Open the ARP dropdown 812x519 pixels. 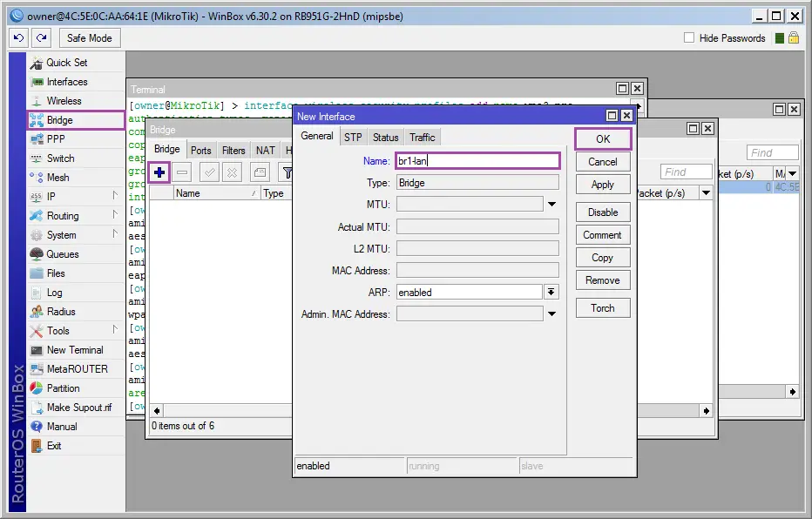pyautogui.click(x=551, y=293)
